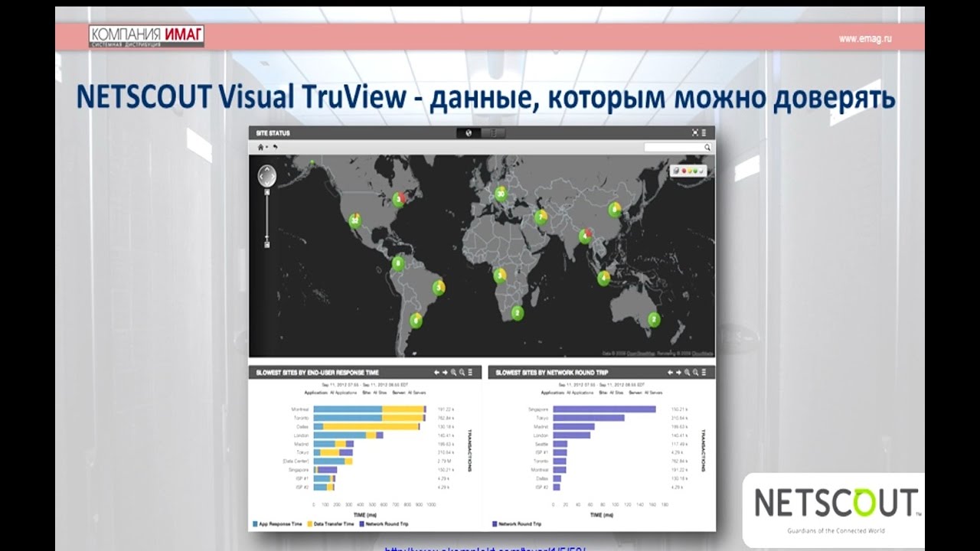The image size is (980, 551).
Task: Select the cluster marker on eastern US
Action: tap(399, 199)
